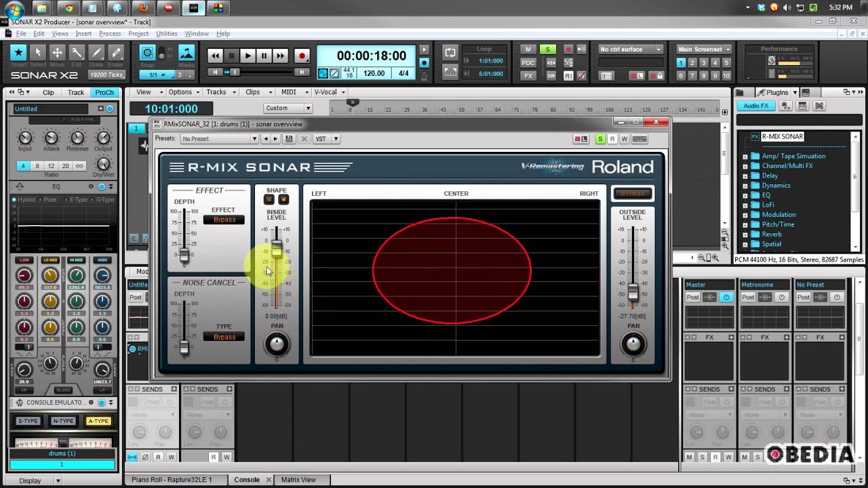Switch to screenset 10

727,76
